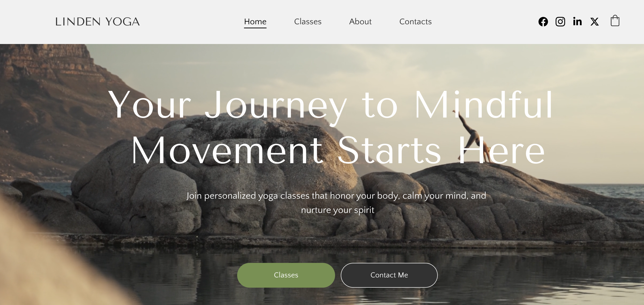Click the LINDEN YOGA logo
The image size is (644, 305).
(97, 21)
